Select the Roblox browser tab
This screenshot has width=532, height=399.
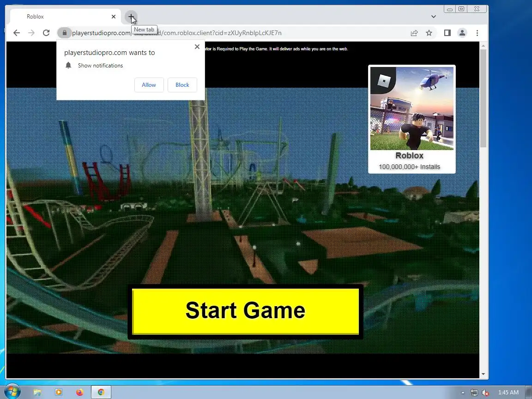pos(65,17)
